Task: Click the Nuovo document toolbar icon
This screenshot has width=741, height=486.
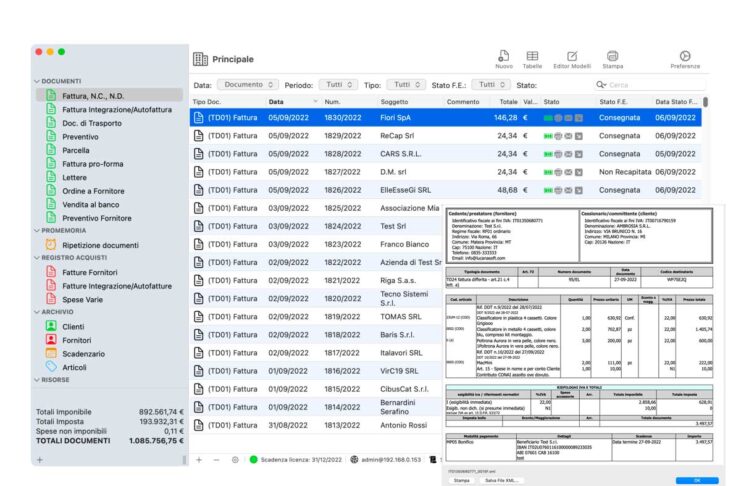Action: pyautogui.click(x=504, y=56)
